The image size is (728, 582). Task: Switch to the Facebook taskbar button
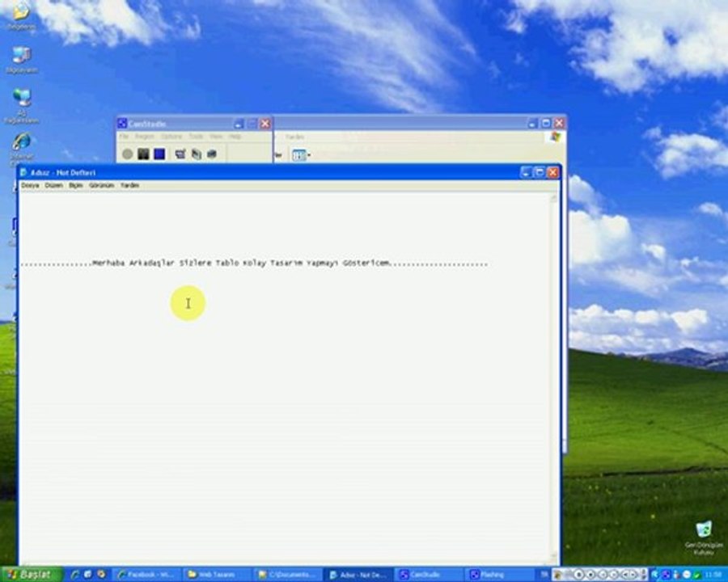(x=146, y=575)
